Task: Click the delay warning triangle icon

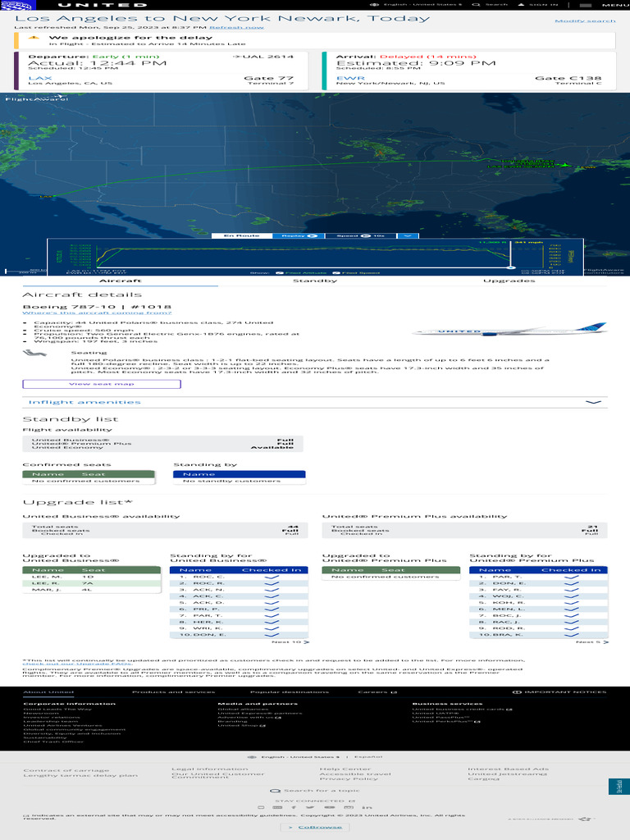Action: [x=34, y=38]
